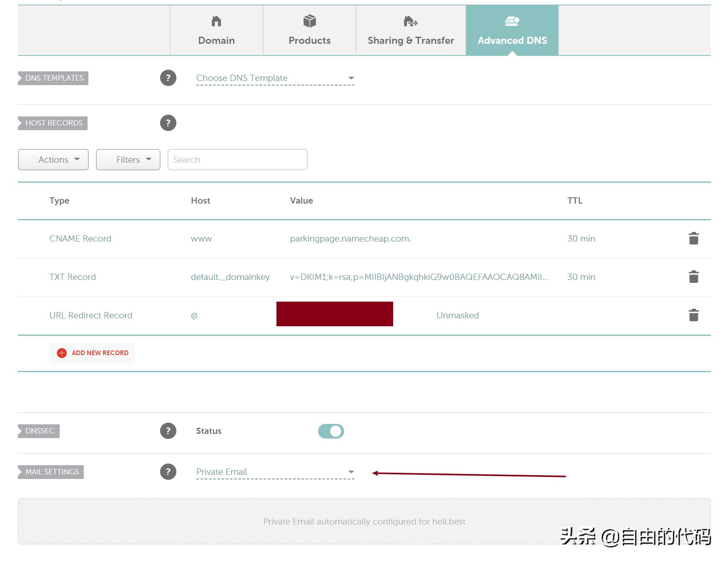Screen dimensions: 728x562
Task: Delete the CNAME Record with trash icon
Action: pyautogui.click(x=693, y=239)
